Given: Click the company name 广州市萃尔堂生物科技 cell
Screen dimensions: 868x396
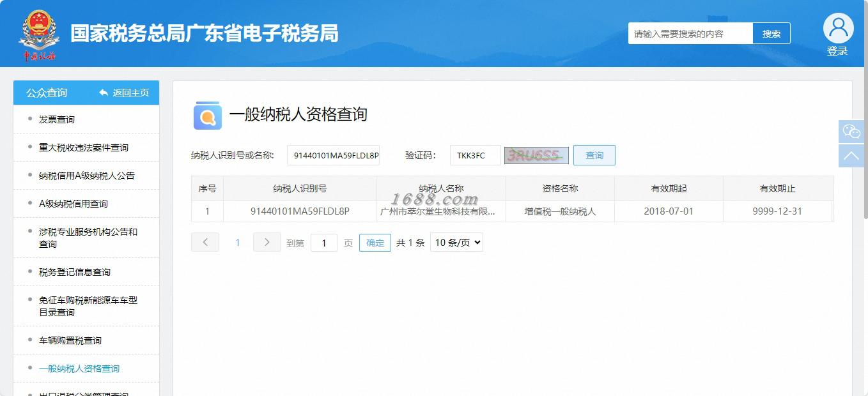Looking at the screenshot, I should pos(441,211).
